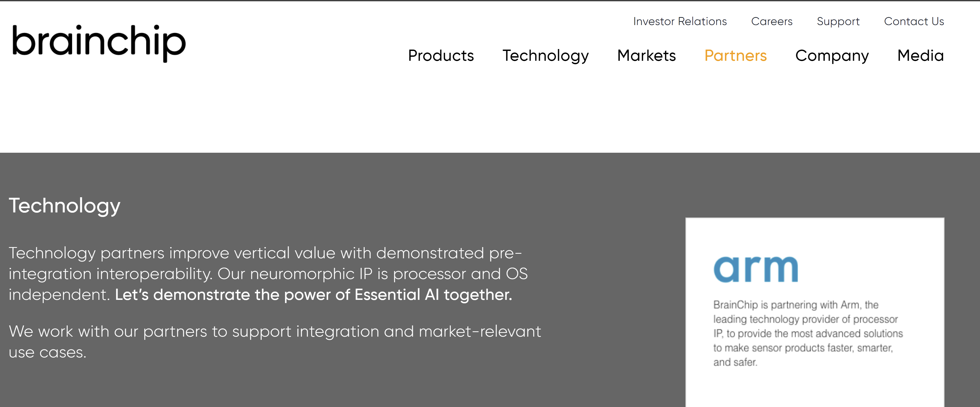Screen dimensions: 980x407
Task: Click the blue arm logo
Action: click(756, 269)
